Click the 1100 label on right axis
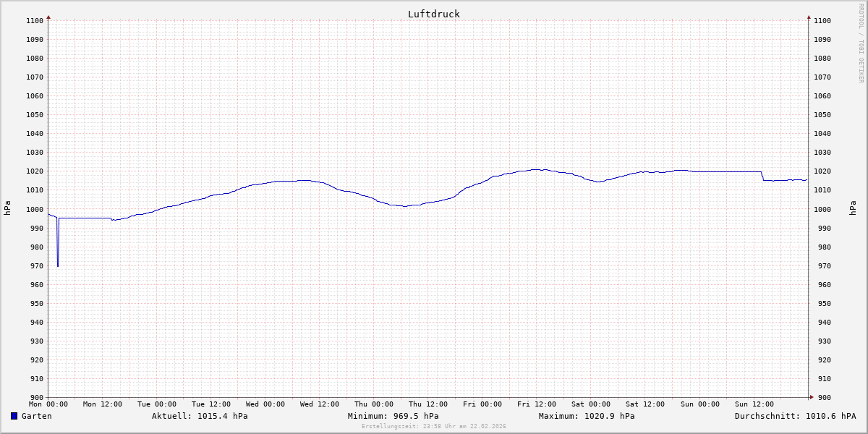Screen dimensions: 868x434 point(822,20)
